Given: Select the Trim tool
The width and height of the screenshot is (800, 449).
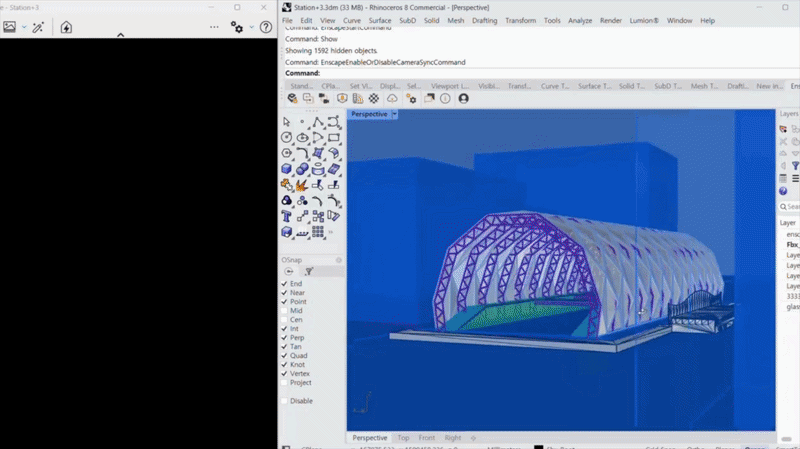Looking at the screenshot, I should pos(318,185).
